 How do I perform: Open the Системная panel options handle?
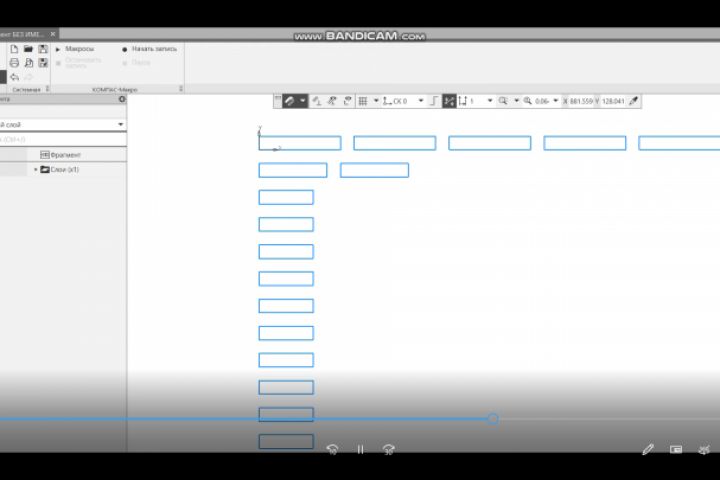click(48, 89)
